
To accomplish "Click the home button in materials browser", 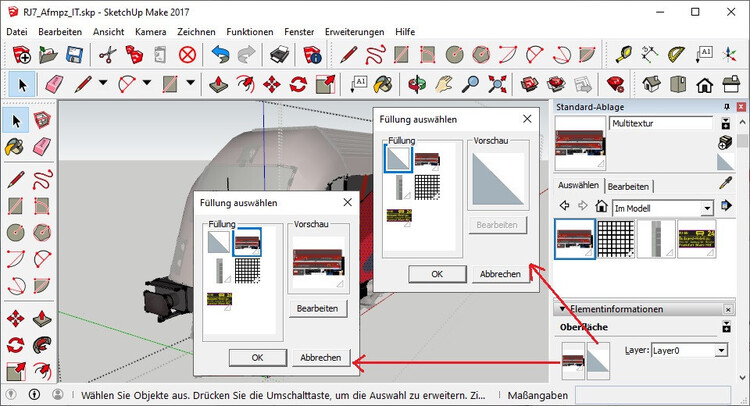I will [x=601, y=206].
